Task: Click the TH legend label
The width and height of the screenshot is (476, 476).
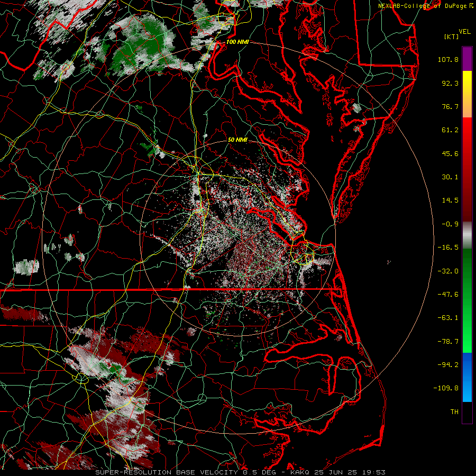Action: [454, 412]
